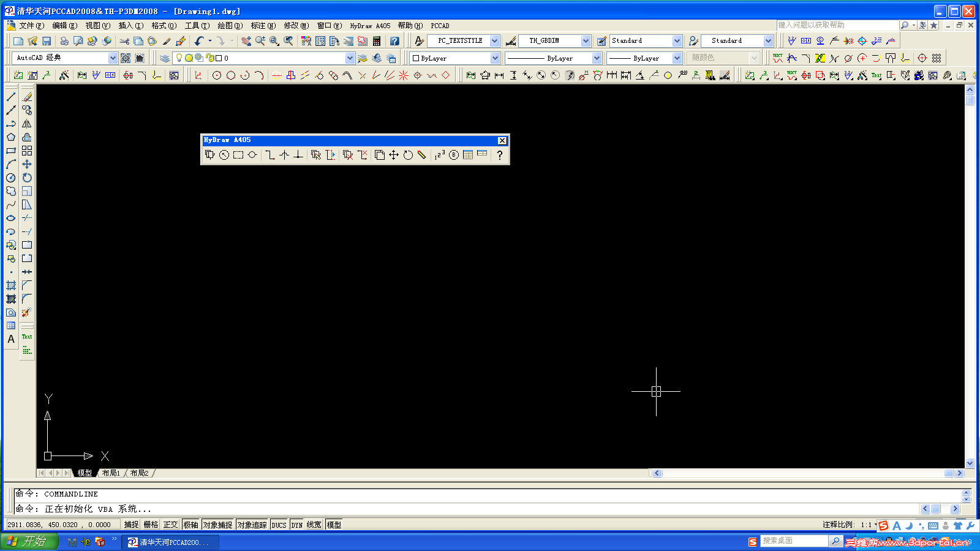Screen dimensions: 980x551
Task: Select the Multiline Text A tool
Action: [x=11, y=339]
